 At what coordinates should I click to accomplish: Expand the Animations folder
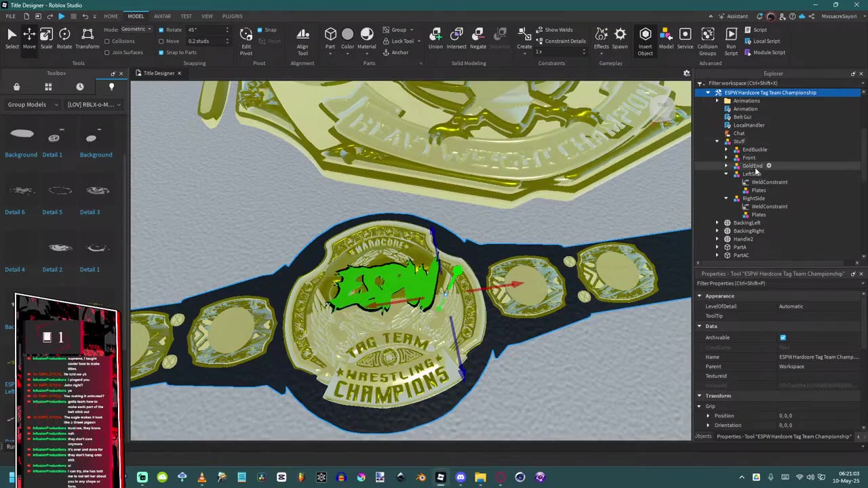717,101
